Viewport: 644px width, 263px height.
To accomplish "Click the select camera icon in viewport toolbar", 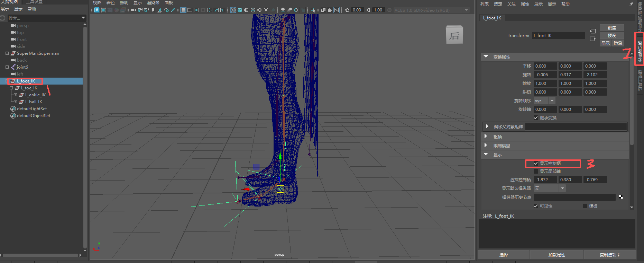I will point(133,10).
